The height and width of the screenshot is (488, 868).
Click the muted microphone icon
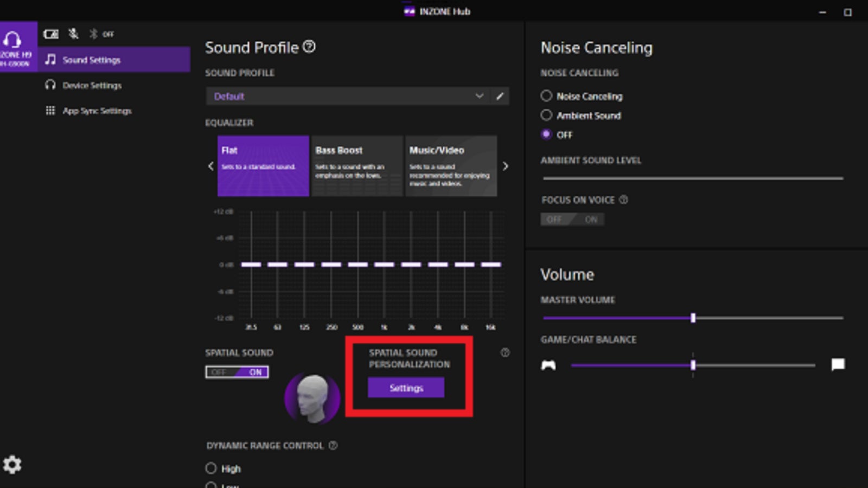[72, 34]
